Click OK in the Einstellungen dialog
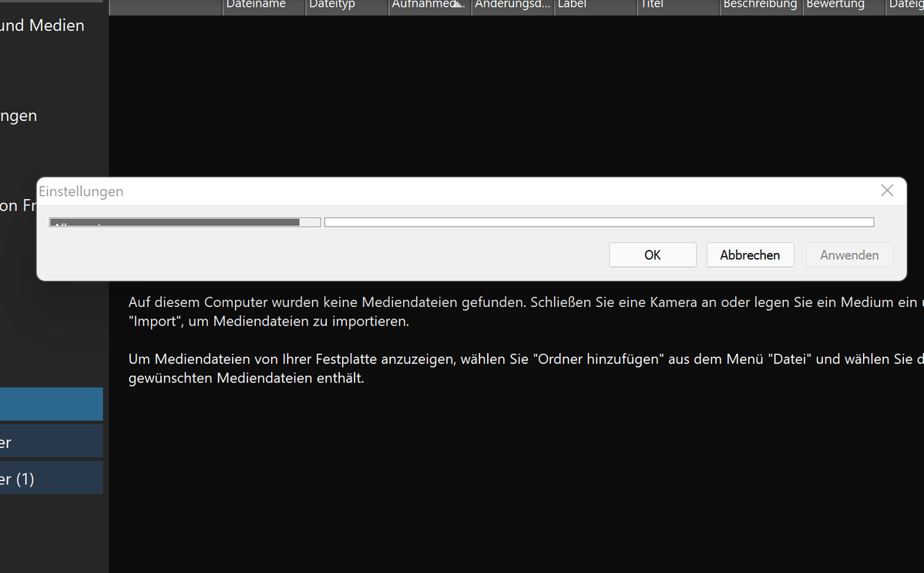This screenshot has height=573, width=924. point(652,255)
